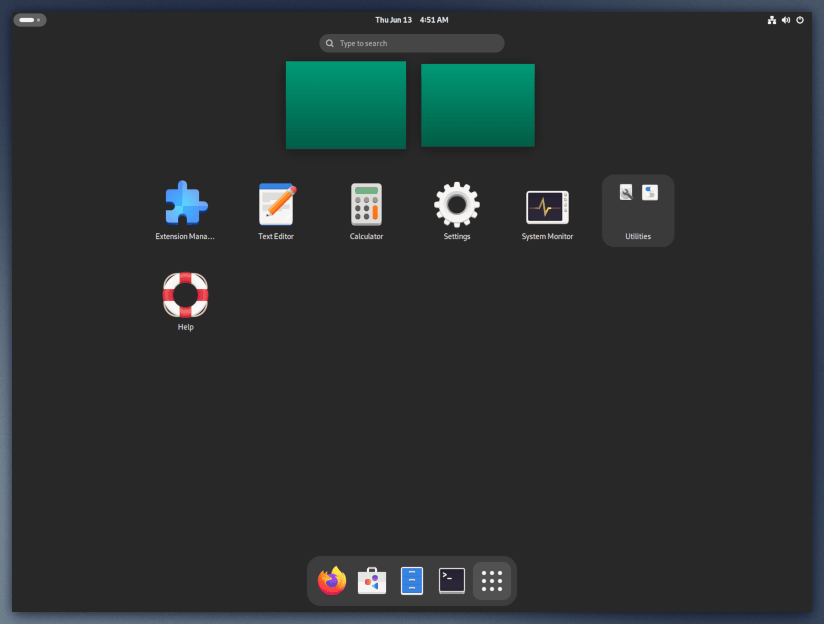Open the power icon system menu
The image size is (824, 624).
(800, 20)
